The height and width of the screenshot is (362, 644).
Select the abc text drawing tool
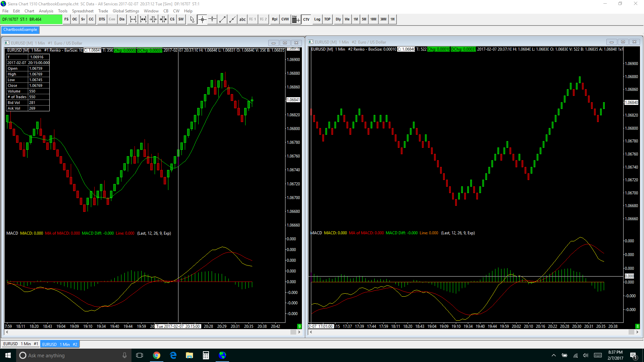(242, 19)
